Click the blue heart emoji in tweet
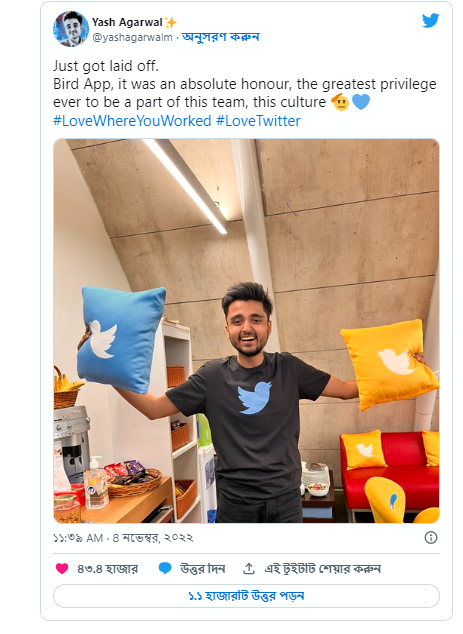Screen dimensions: 463x634 (x=361, y=101)
